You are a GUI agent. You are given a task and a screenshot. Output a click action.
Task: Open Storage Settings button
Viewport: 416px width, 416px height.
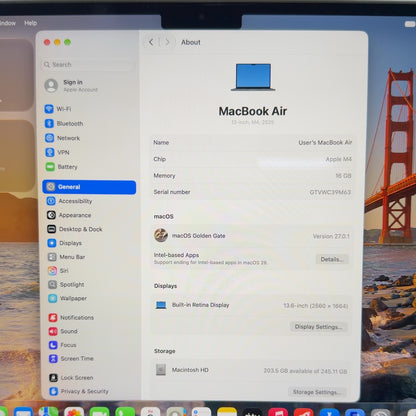(317, 392)
